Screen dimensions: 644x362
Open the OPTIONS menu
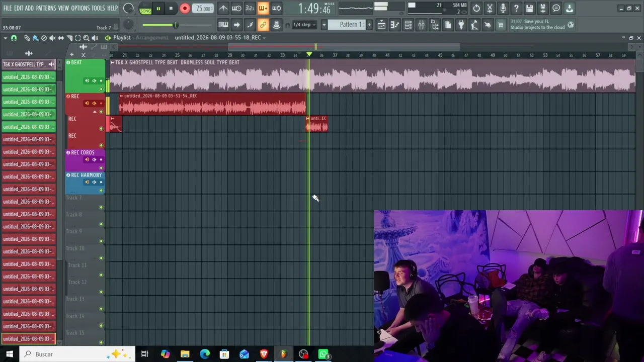[80, 8]
